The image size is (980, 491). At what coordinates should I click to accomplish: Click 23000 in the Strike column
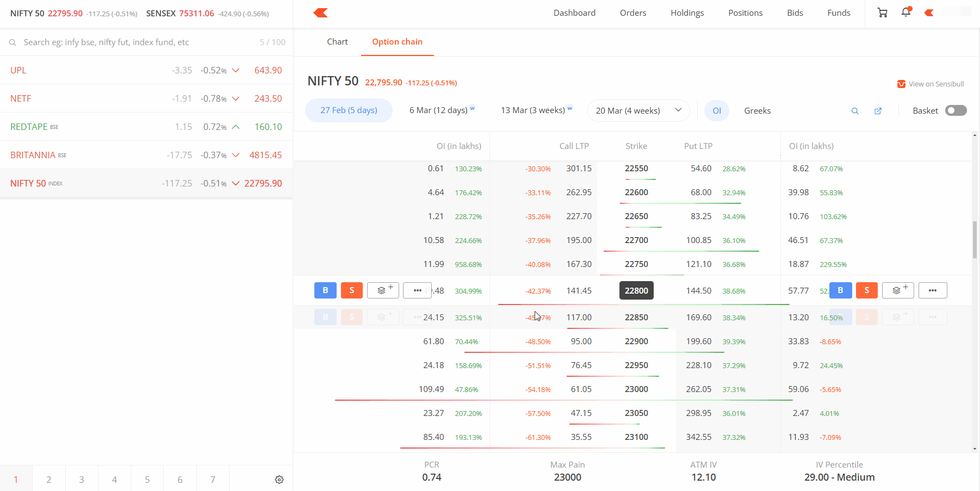[636, 389]
